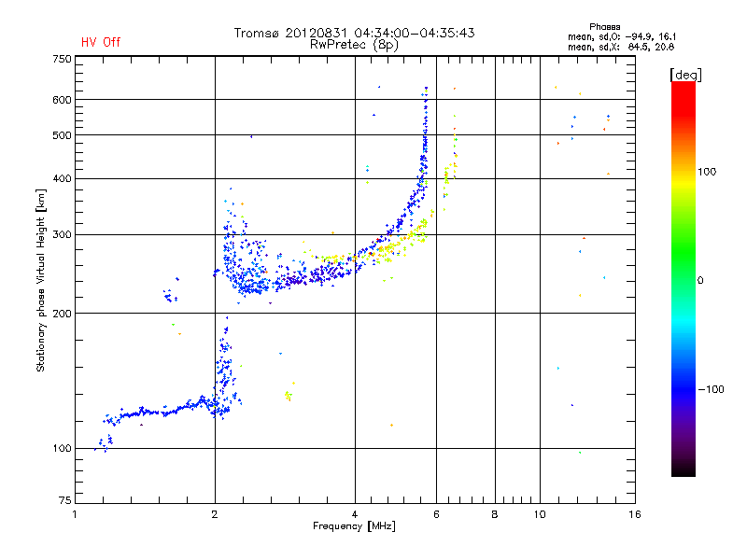
Task: Click the '[deg]' colorbar unit label
Action: 685,75
